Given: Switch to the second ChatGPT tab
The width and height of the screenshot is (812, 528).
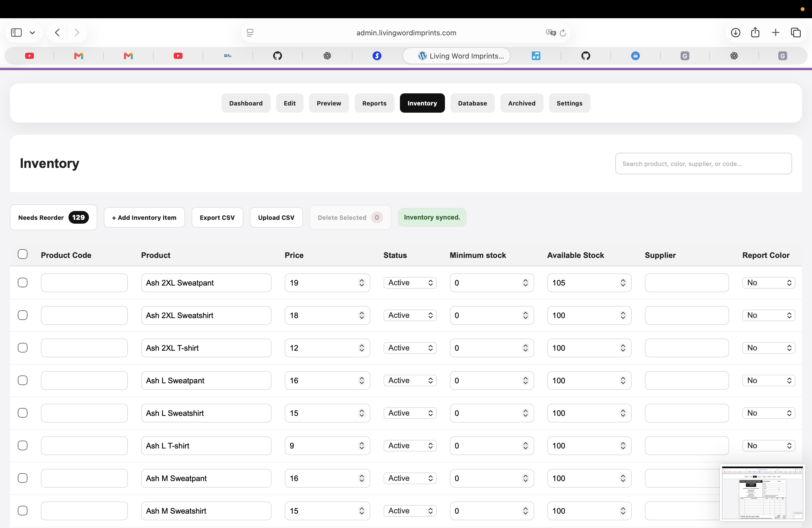Looking at the screenshot, I should 734,56.
